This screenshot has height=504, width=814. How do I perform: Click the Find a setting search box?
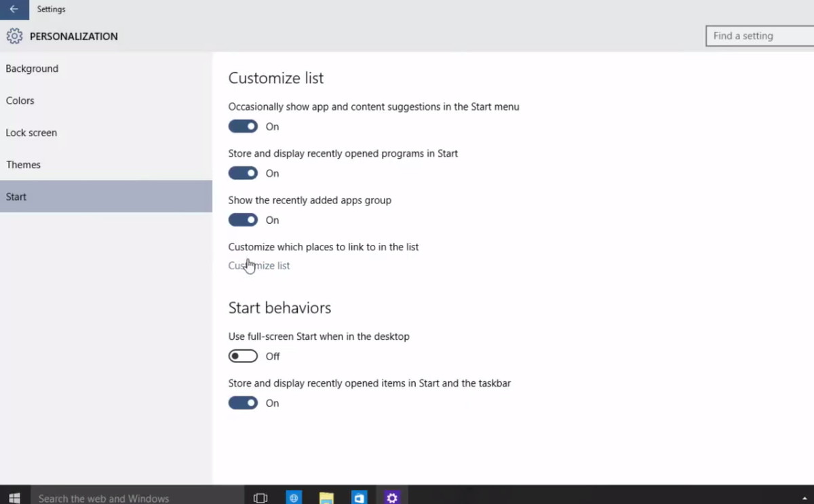758,36
